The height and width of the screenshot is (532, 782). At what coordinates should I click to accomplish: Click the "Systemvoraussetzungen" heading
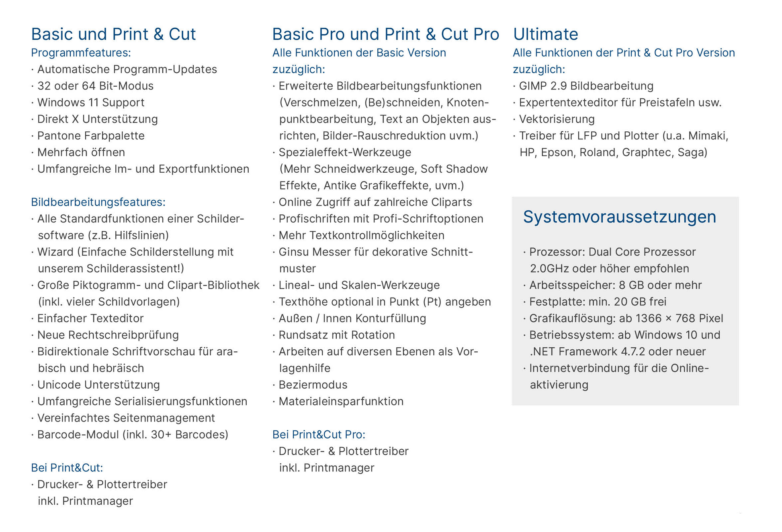pyautogui.click(x=619, y=217)
